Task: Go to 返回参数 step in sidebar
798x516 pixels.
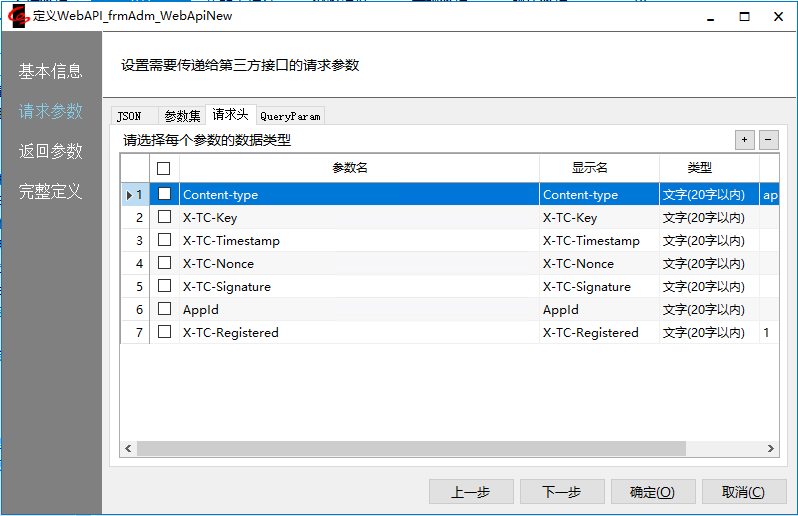Action: 50,152
